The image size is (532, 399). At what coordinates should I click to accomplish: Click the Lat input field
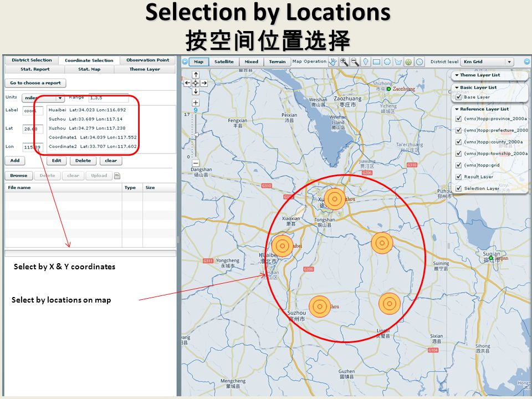coord(33,129)
